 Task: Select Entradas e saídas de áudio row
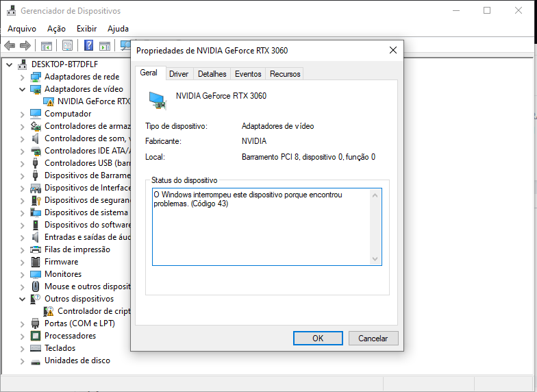pos(80,237)
